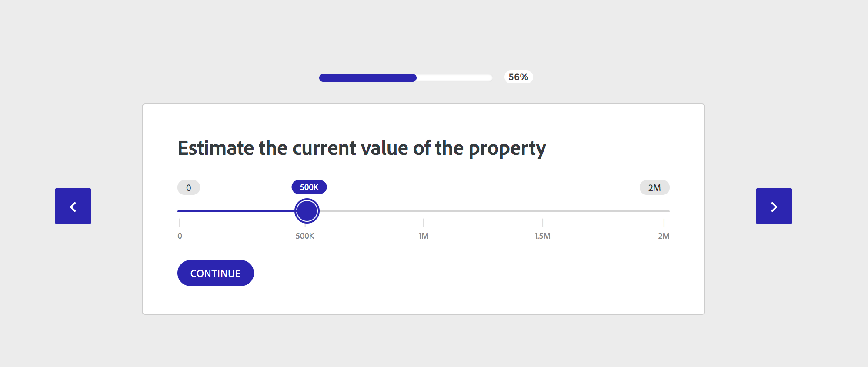This screenshot has width=868, height=367.
Task: Click the 2M tick at slider end
Action: coord(664,223)
